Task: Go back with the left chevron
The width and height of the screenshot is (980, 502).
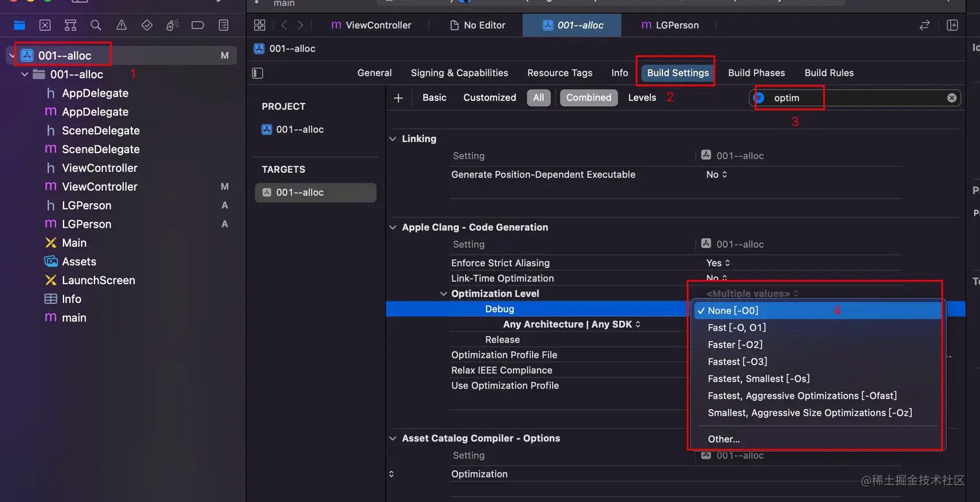Action: click(284, 25)
